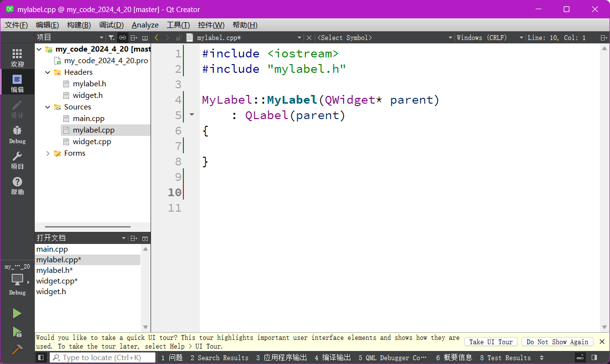Open Help (帮助) mode in sidebar

pos(17,185)
